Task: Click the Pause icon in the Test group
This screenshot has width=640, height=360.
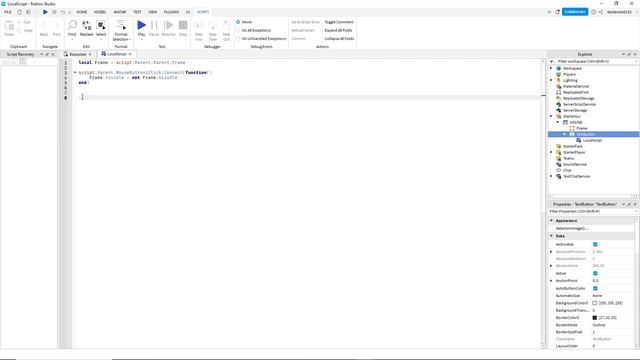Action: (x=154, y=25)
